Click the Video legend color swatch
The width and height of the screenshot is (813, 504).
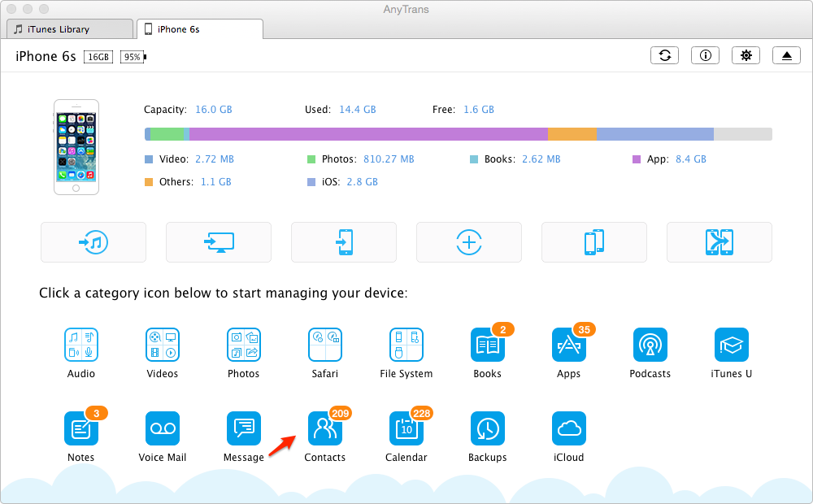[x=149, y=159]
